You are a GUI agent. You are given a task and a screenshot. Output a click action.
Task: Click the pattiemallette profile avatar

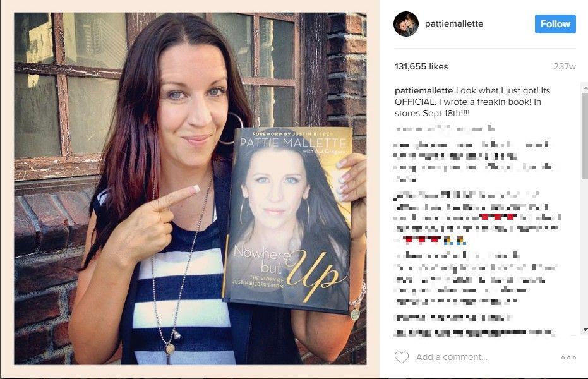tap(406, 23)
